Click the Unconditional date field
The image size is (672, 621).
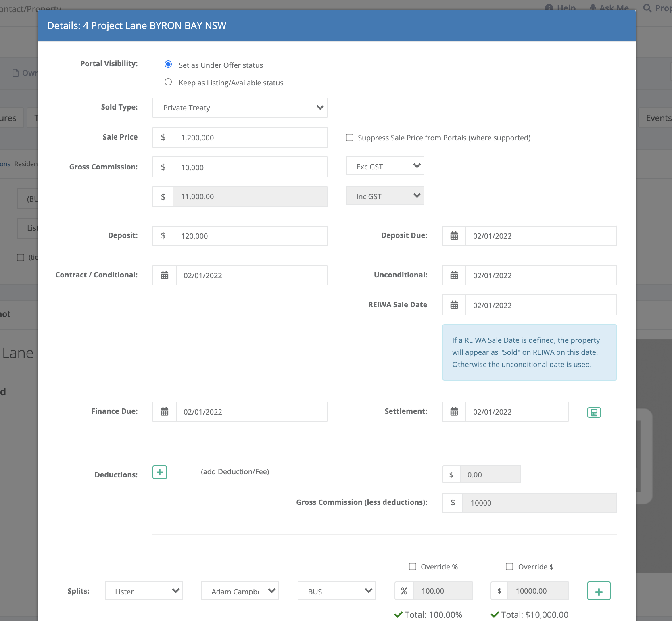coord(541,275)
